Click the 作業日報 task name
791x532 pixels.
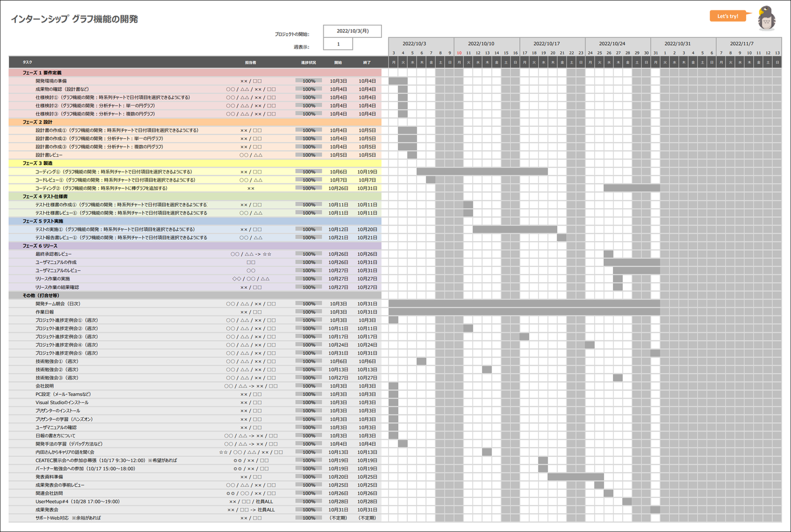[x=44, y=312]
